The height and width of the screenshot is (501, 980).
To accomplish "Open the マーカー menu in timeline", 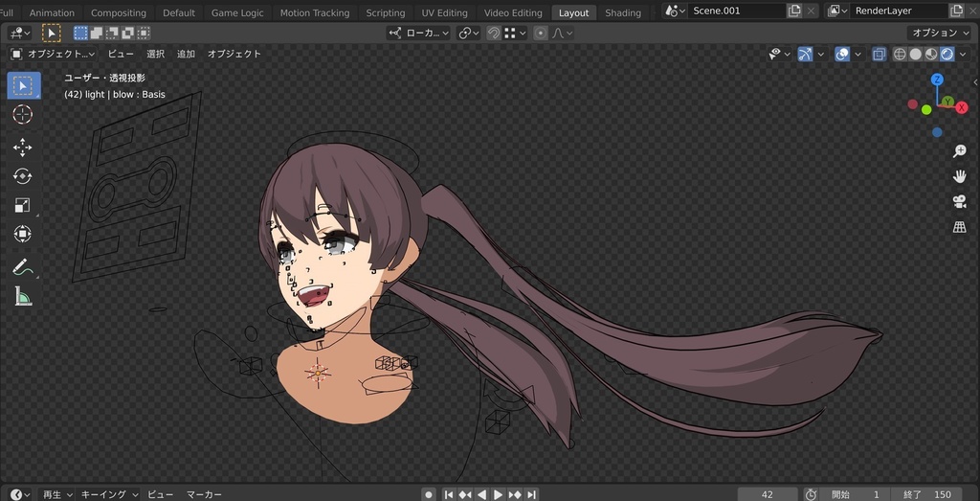I will click(x=204, y=494).
